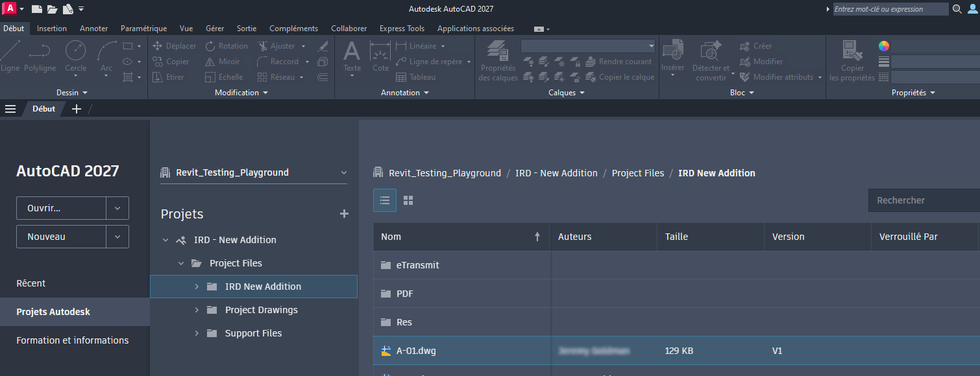980x376 pixels.
Task: Open the Gérer ribbon tab
Action: point(215,29)
